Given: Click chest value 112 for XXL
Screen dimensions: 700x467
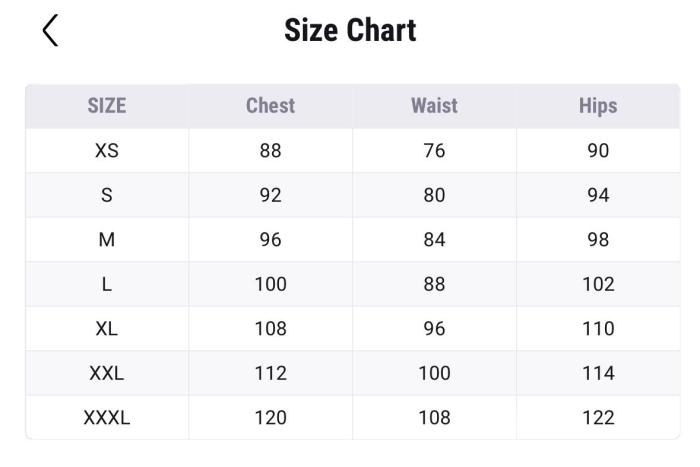Looking at the screenshot, I should [x=270, y=373].
